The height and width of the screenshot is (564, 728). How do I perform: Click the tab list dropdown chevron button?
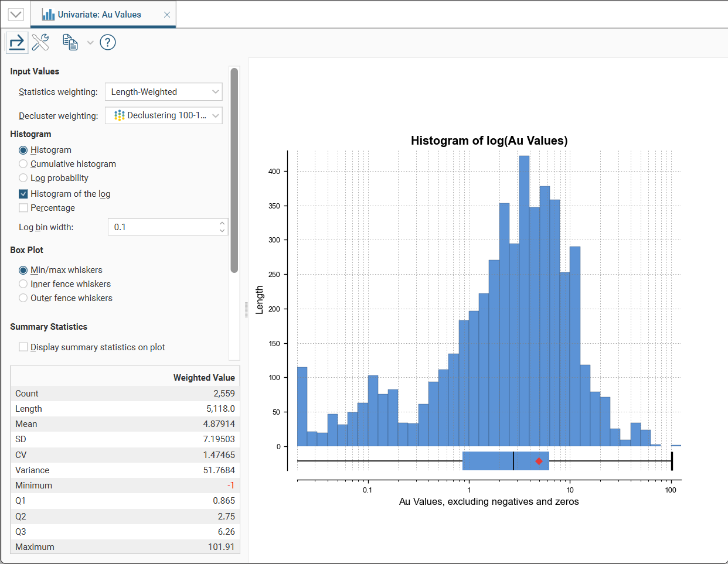16,15
